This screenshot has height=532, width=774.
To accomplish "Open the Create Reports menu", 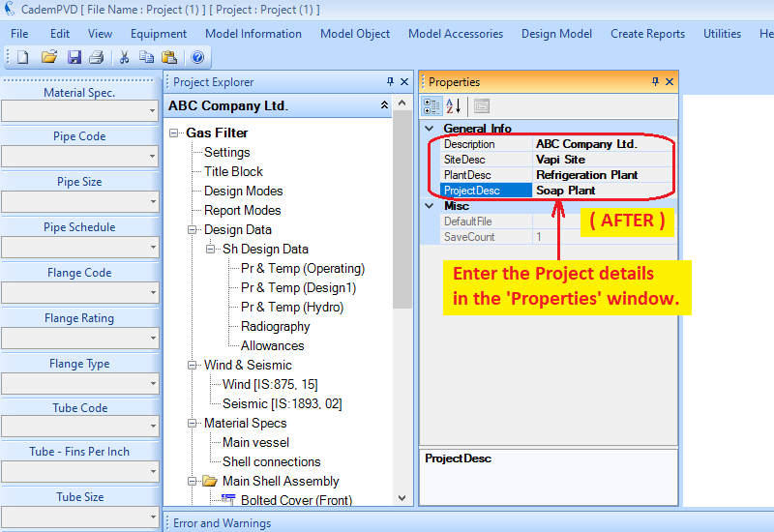I will coord(647,34).
